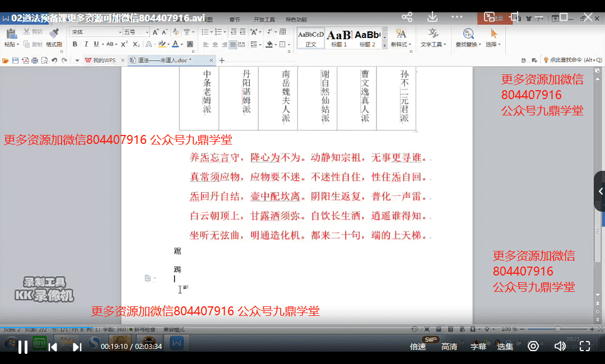Toggle bold formatting in WPS toolbar
605x364 pixels.
(x=75, y=44)
